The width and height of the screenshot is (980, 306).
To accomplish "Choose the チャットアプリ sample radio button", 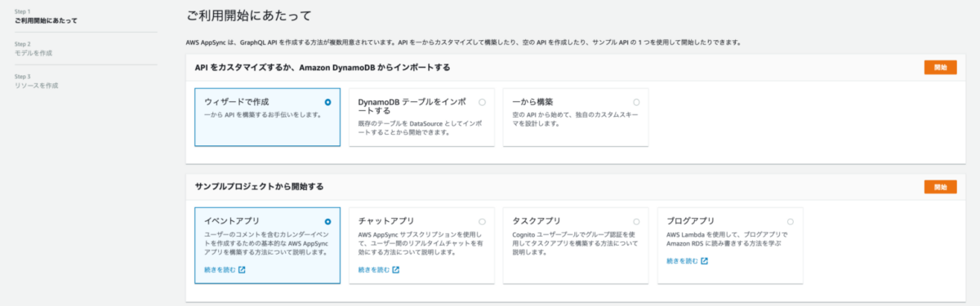I will [482, 221].
